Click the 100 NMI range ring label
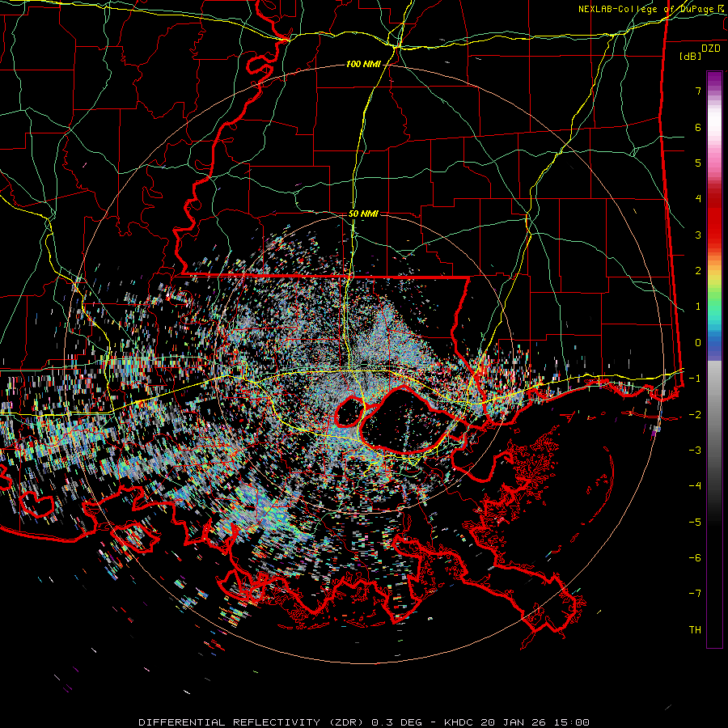The height and width of the screenshot is (728, 728). (x=362, y=64)
